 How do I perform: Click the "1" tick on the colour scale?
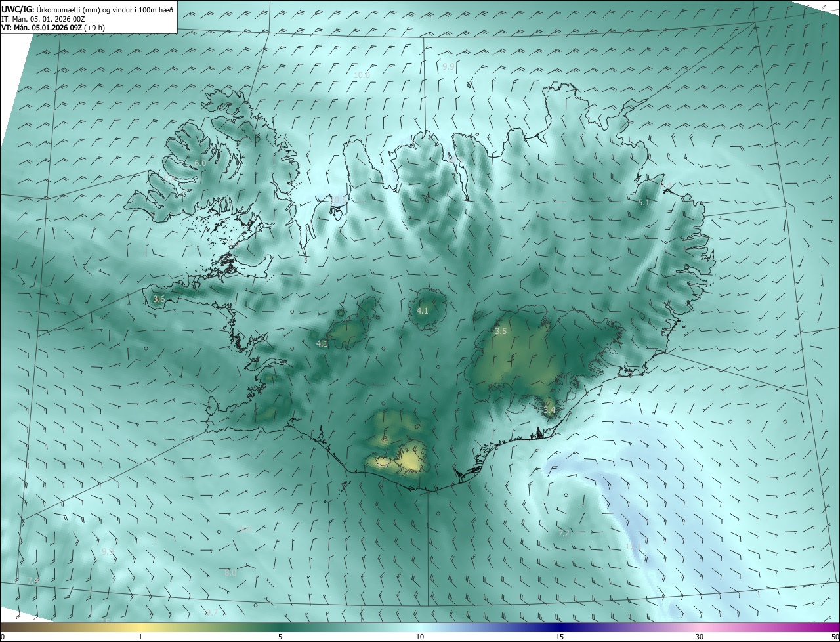[140, 637]
